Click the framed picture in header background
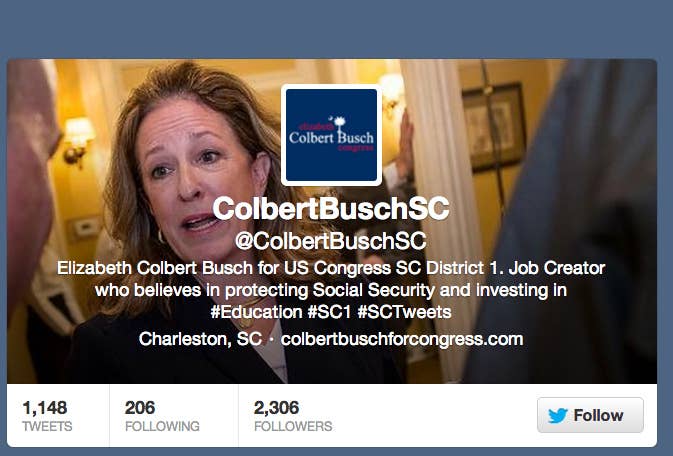 coord(494,127)
